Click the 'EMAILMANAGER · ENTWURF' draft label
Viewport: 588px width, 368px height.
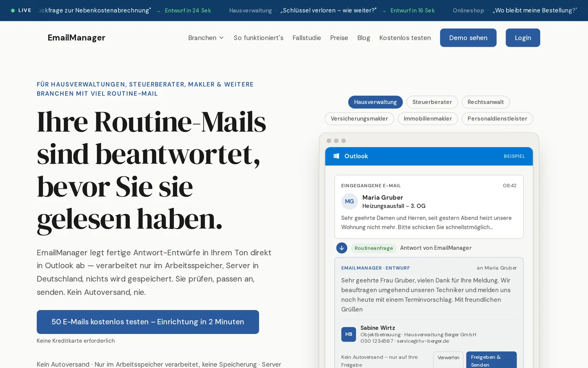(375, 268)
